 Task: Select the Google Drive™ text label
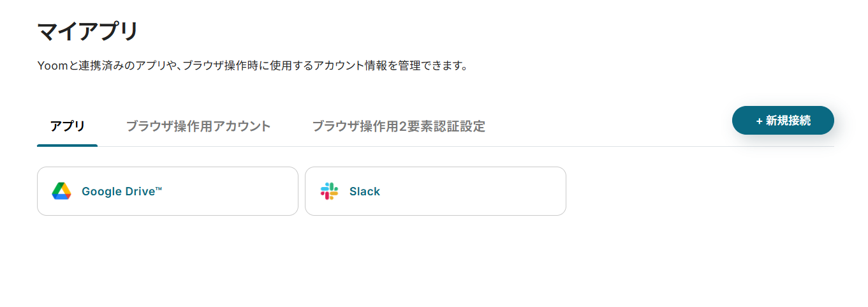point(121,191)
